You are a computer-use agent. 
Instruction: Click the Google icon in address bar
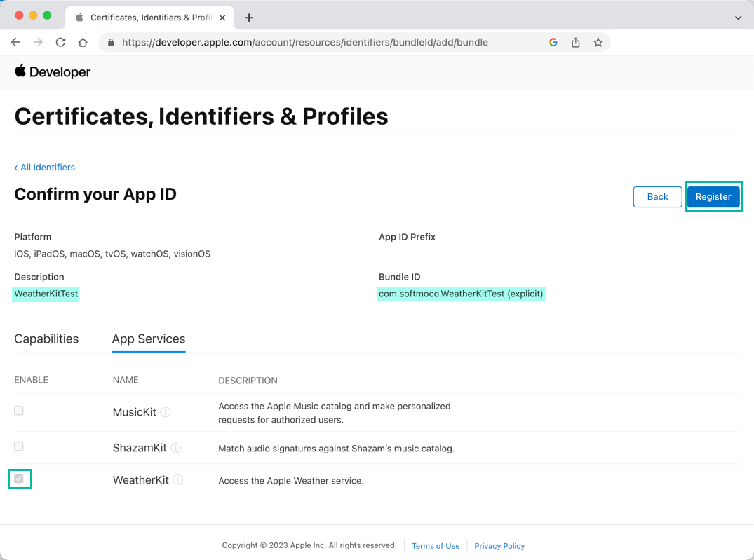tap(553, 42)
